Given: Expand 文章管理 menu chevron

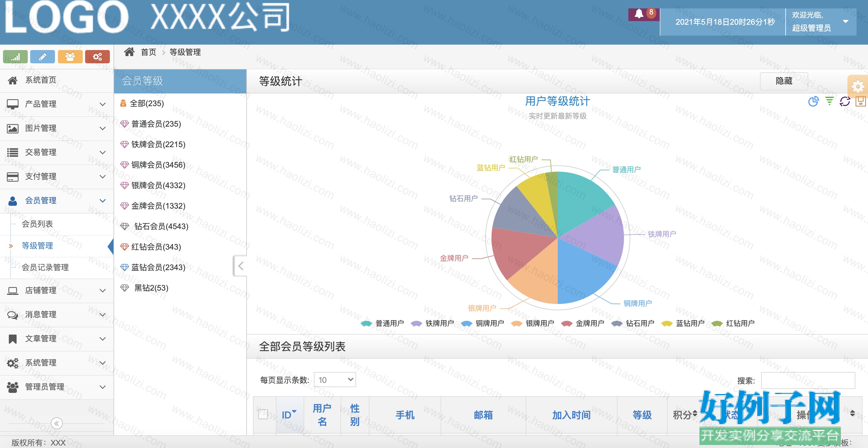Looking at the screenshot, I should click(103, 339).
